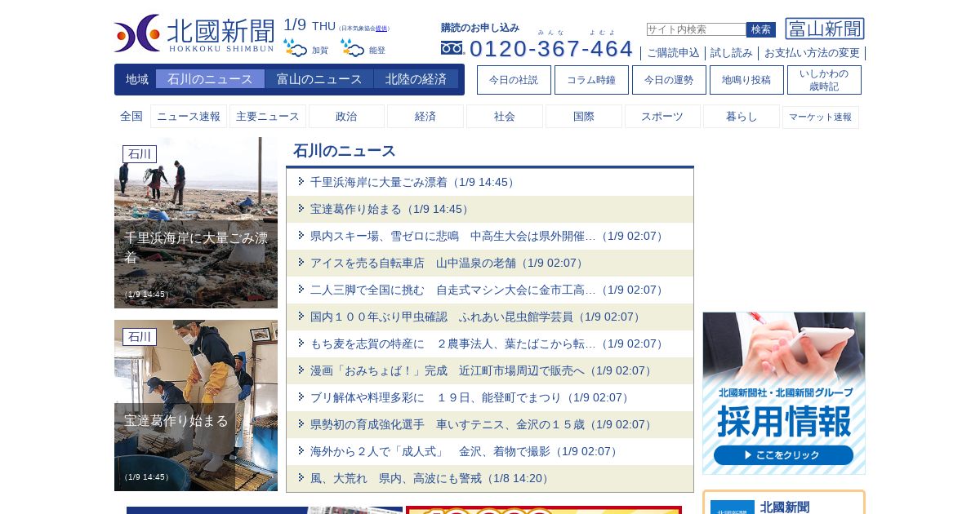
Task: Click the 1/9 THU date text
Action: [310, 25]
